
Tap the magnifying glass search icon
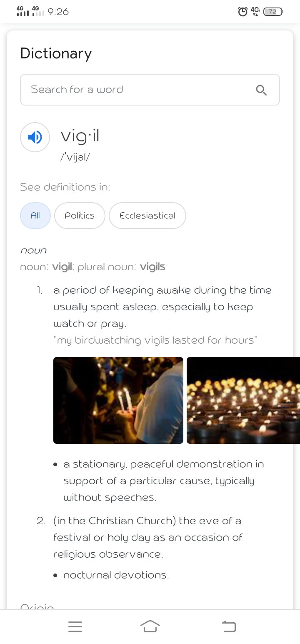[x=261, y=90]
